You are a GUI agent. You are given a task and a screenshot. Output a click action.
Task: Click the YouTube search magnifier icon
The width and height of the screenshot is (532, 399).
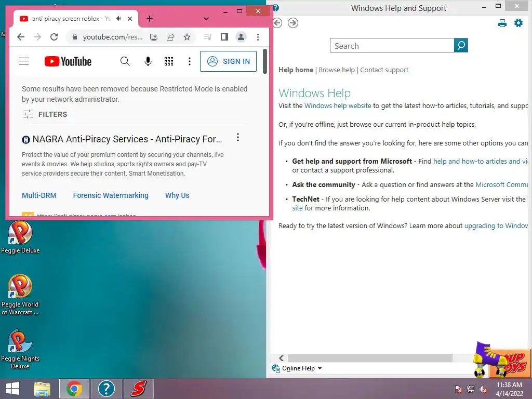[x=125, y=61]
